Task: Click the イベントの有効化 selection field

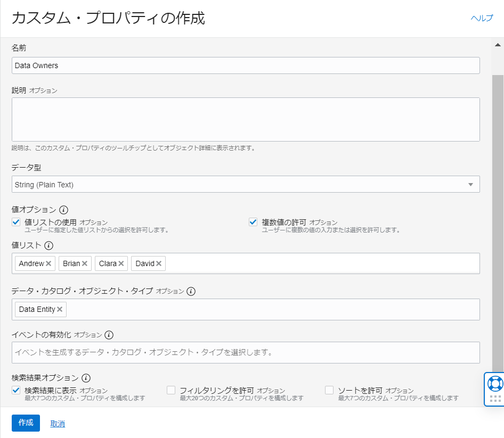Action: click(x=245, y=352)
